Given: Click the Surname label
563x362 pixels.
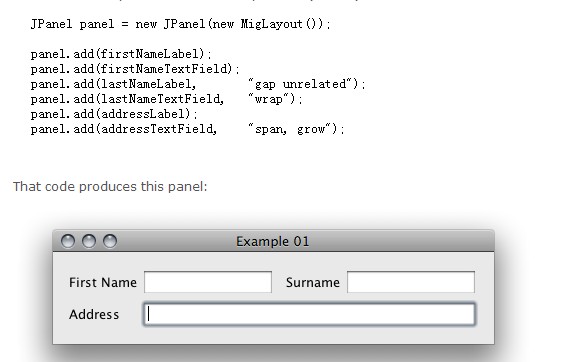Looking at the screenshot, I should (x=313, y=283).
